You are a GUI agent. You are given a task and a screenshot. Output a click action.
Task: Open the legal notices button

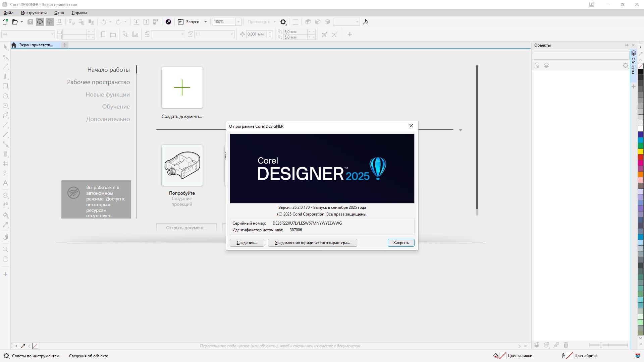point(312,243)
